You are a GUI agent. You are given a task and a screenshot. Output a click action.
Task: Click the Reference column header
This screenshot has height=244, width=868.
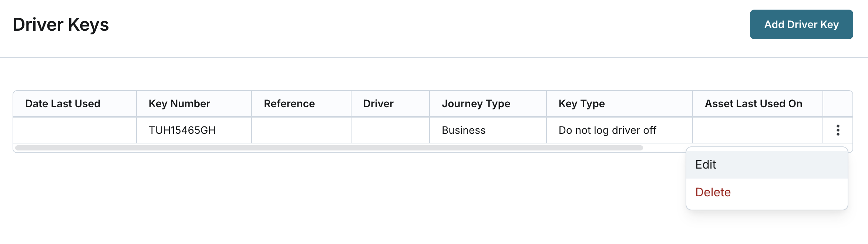click(x=289, y=104)
